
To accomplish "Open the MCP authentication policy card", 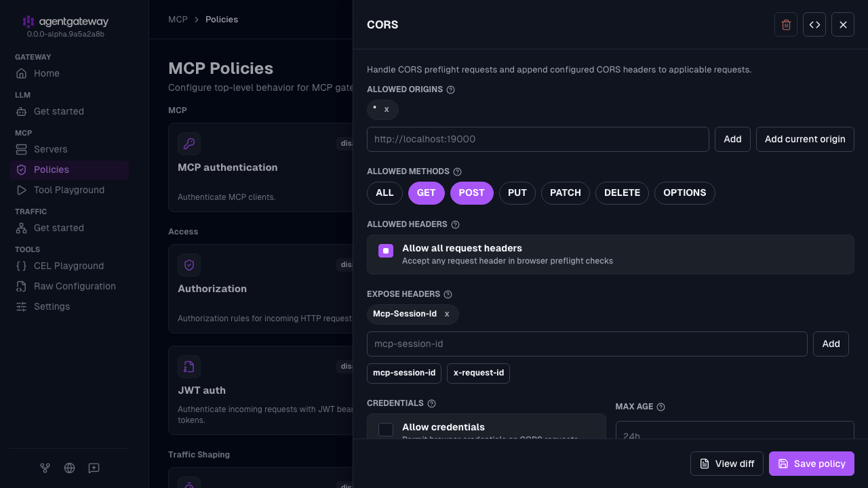I will click(x=260, y=167).
